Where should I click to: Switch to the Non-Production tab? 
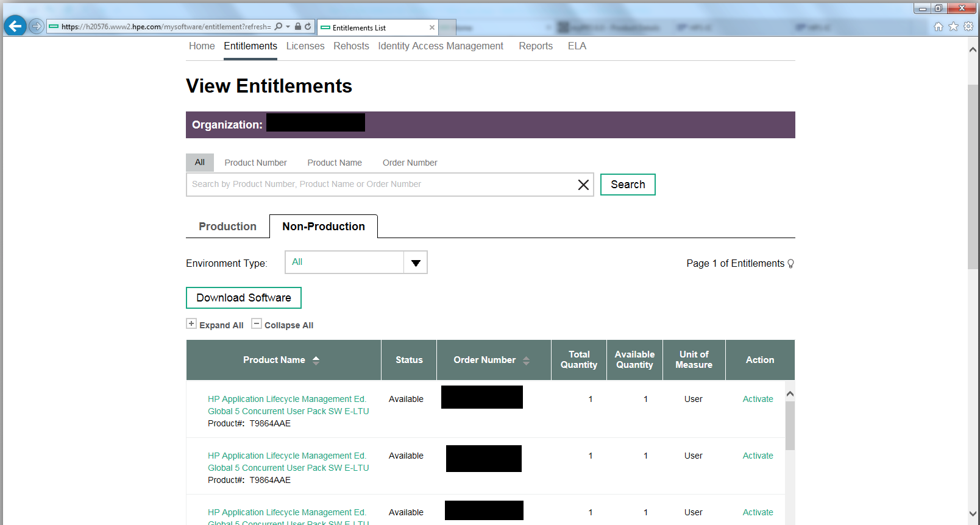point(324,227)
